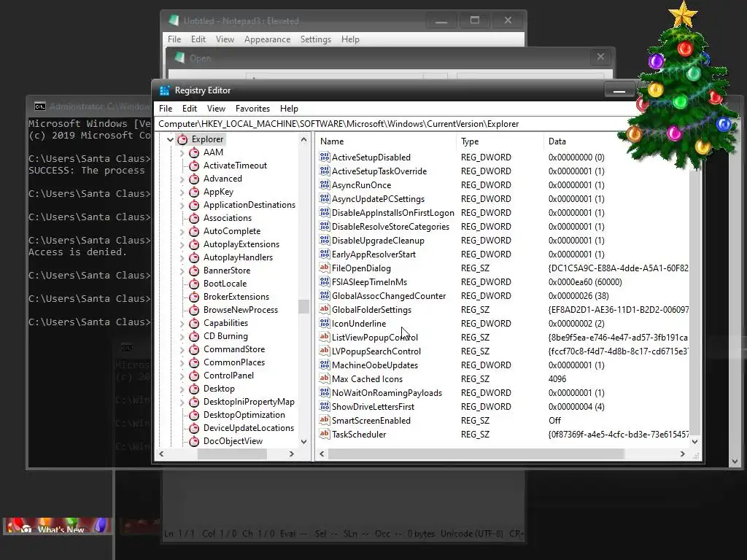The image size is (747, 560).
Task: Click the ornament icon beside BootLocale
Action: [194, 284]
